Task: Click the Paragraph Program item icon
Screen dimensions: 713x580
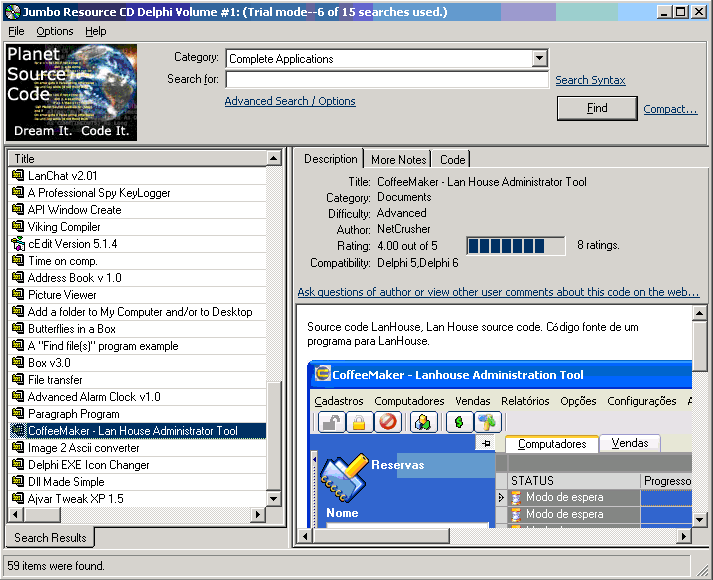Action: (x=18, y=413)
